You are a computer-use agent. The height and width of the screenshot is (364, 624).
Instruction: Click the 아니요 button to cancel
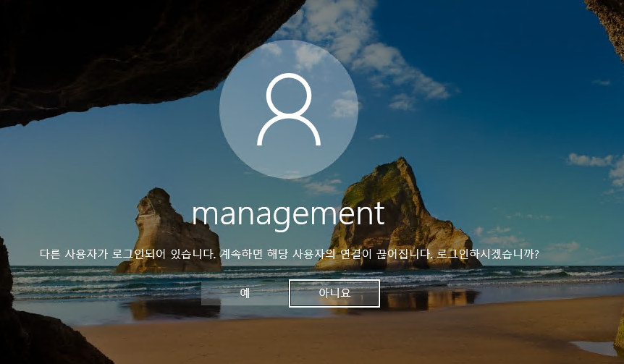tap(334, 294)
